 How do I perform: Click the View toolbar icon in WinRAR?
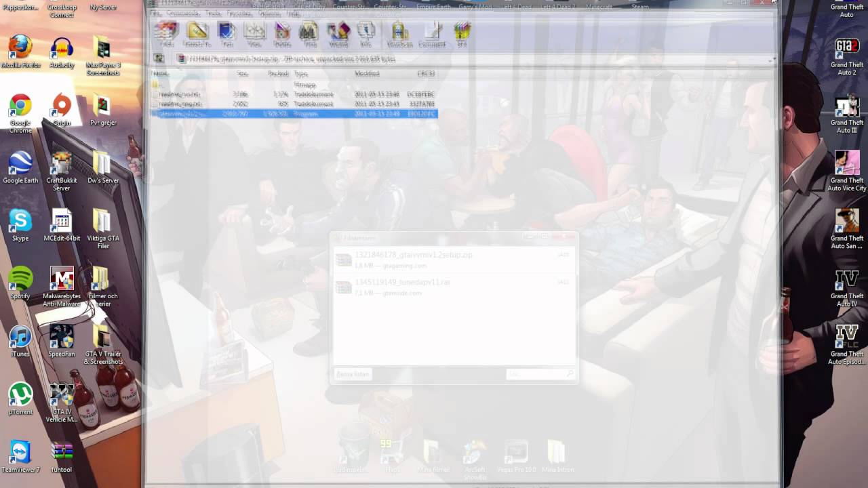[254, 34]
